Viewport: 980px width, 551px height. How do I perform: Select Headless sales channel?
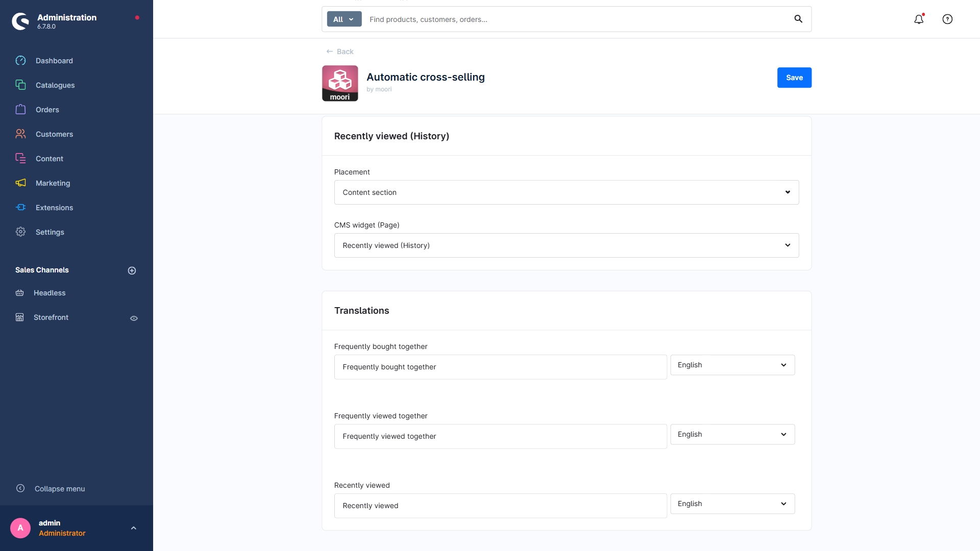point(49,293)
